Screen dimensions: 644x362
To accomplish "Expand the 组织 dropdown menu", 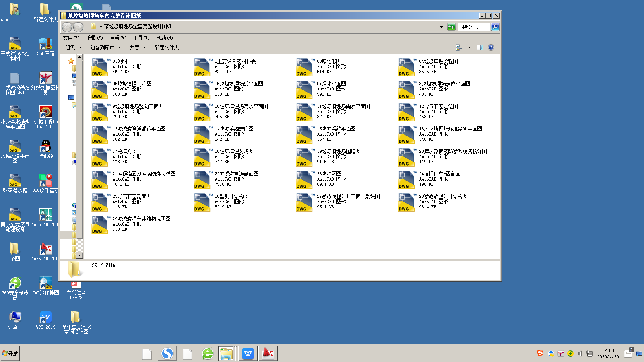I will pos(73,47).
